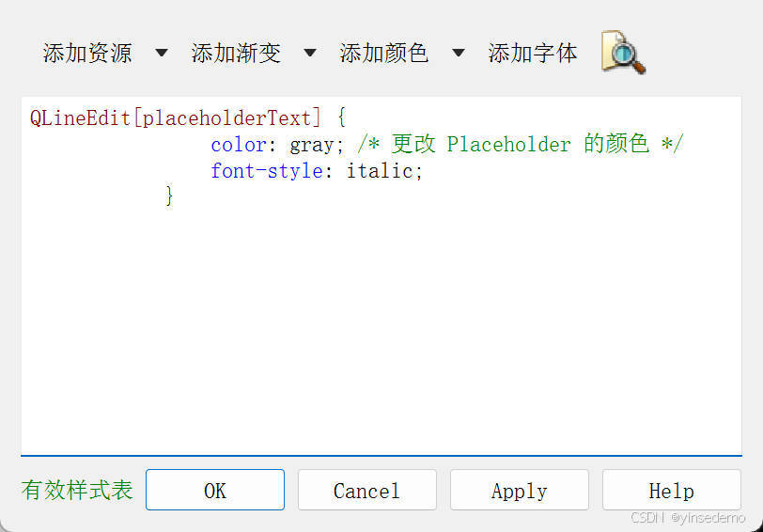763x532 pixels.
Task: Click the 'gray;' value text
Action: (317, 145)
